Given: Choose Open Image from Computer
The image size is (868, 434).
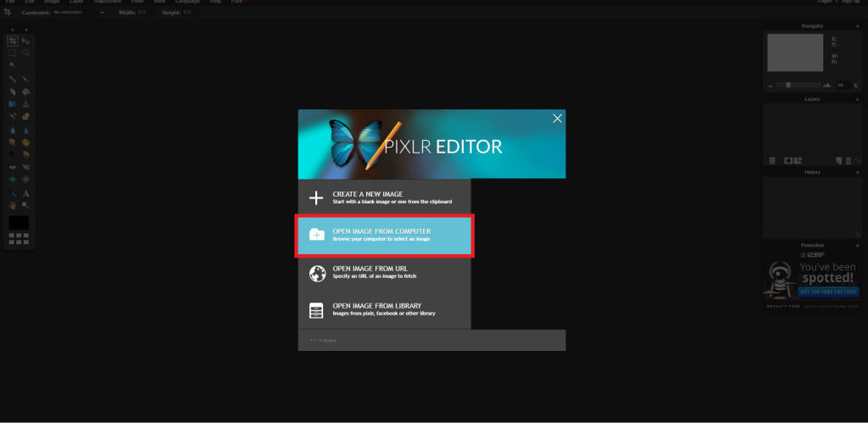Looking at the screenshot, I should point(384,235).
